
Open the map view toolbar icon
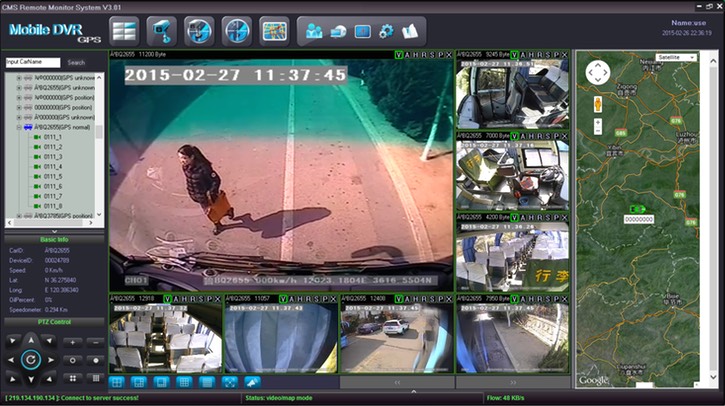point(274,30)
